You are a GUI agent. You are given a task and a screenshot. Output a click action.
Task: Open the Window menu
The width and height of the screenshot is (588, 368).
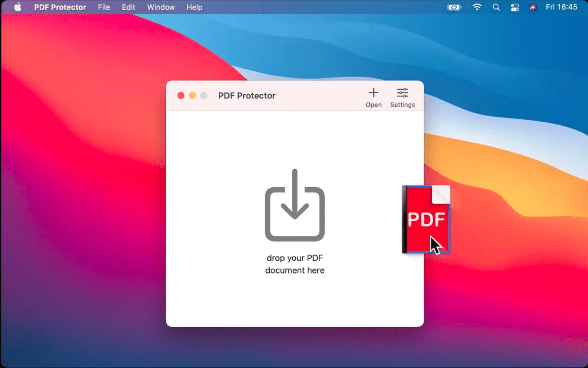coord(161,7)
